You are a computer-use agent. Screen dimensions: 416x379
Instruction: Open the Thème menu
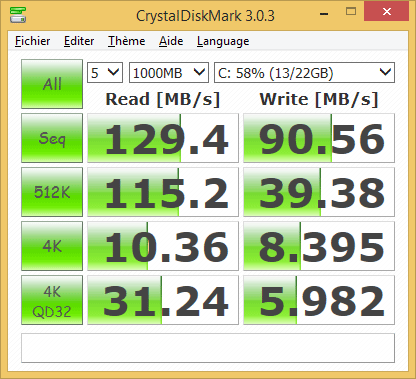(127, 41)
